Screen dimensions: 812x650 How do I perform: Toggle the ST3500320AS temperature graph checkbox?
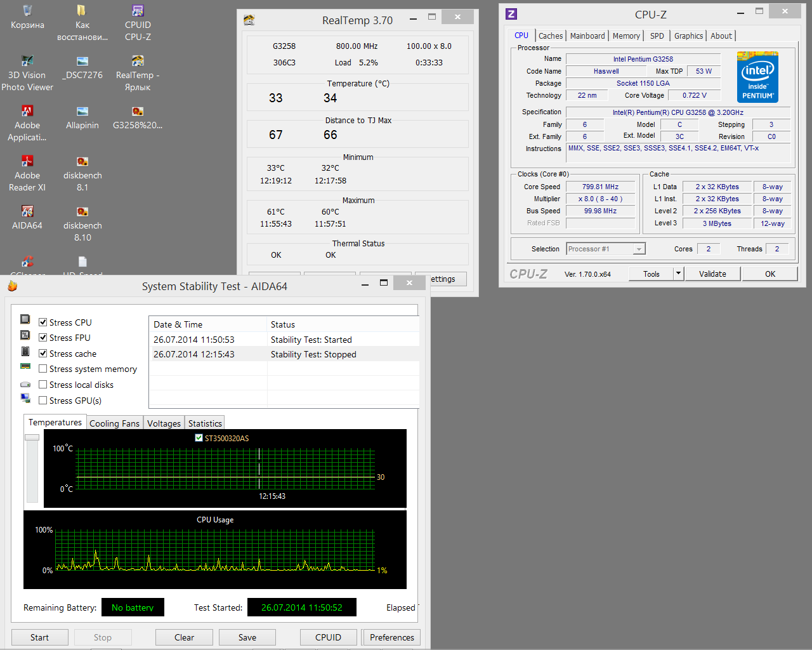199,438
